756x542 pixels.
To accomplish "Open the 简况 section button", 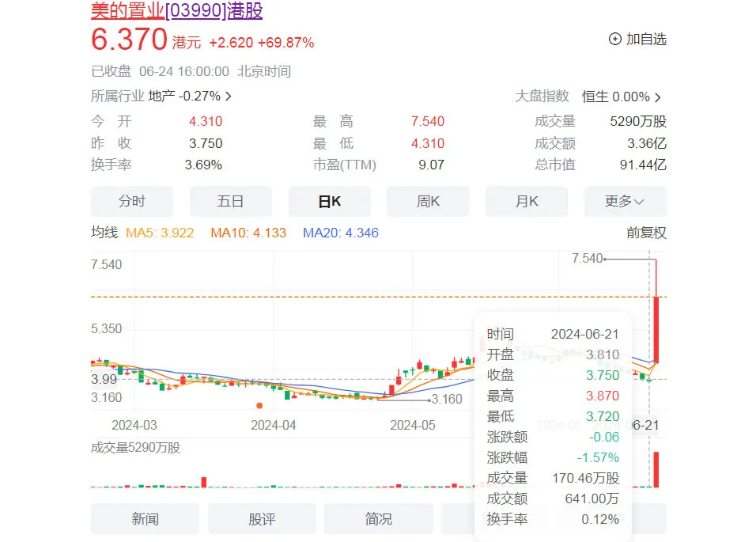I will [379, 519].
